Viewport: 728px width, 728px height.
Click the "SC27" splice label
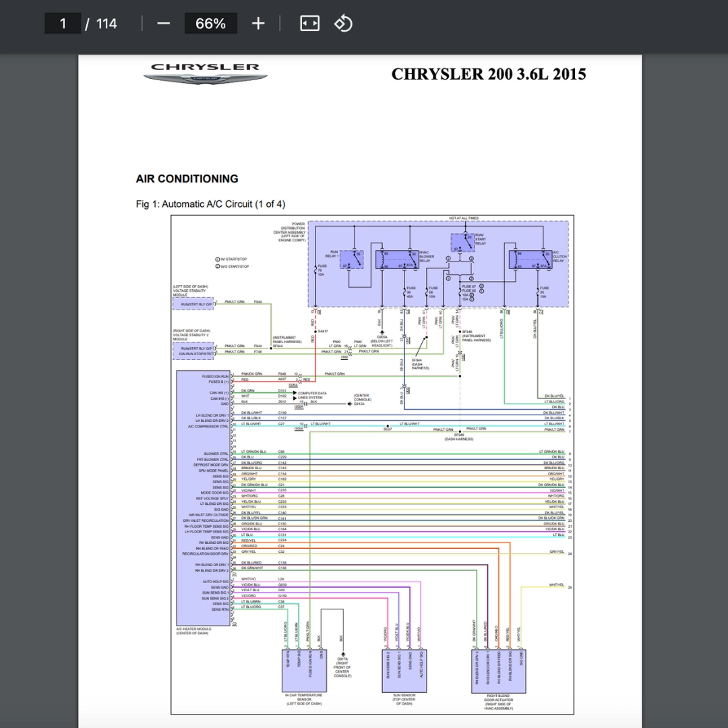pyautogui.click(x=388, y=429)
